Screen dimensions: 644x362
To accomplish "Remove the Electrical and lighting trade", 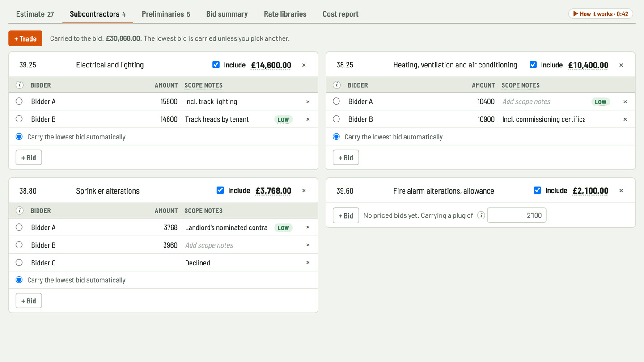I will click(304, 65).
